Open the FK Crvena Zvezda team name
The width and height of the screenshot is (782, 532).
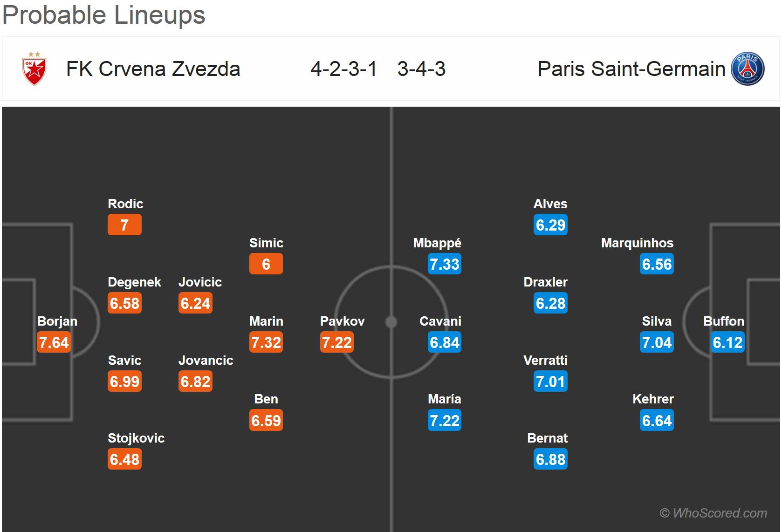153,69
